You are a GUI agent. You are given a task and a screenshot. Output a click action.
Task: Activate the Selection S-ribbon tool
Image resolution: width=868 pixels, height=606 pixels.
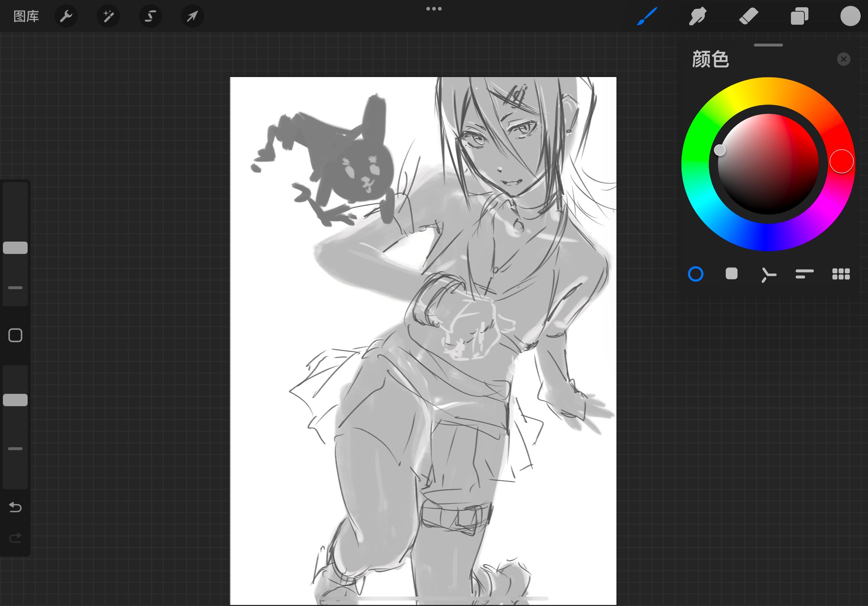[150, 16]
